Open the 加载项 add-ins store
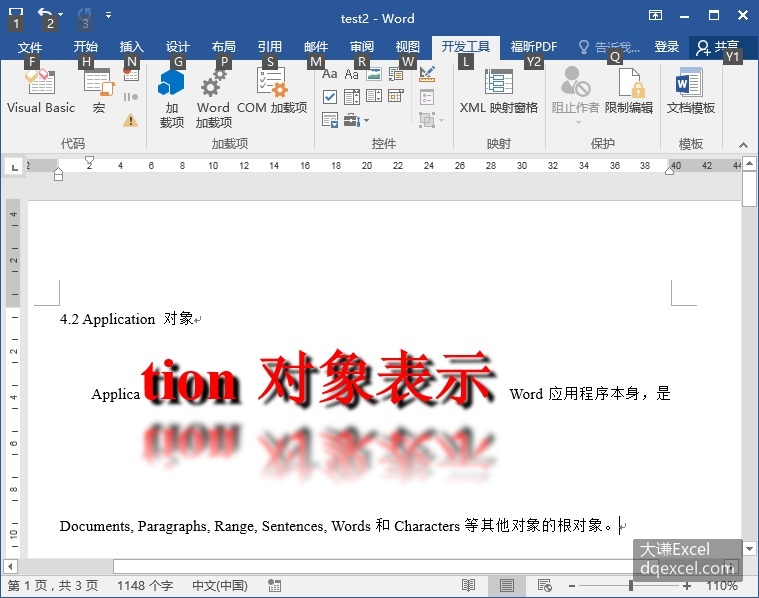Screen dimensions: 759x598 tap(172, 98)
